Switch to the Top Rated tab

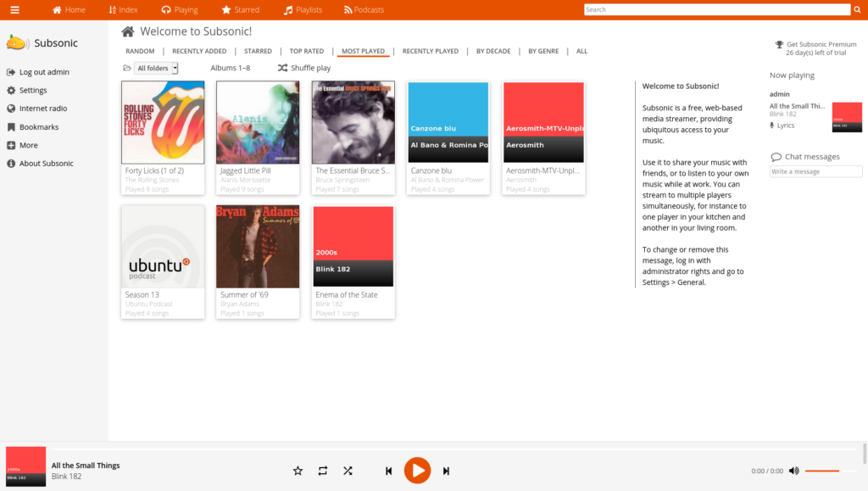[x=307, y=51]
